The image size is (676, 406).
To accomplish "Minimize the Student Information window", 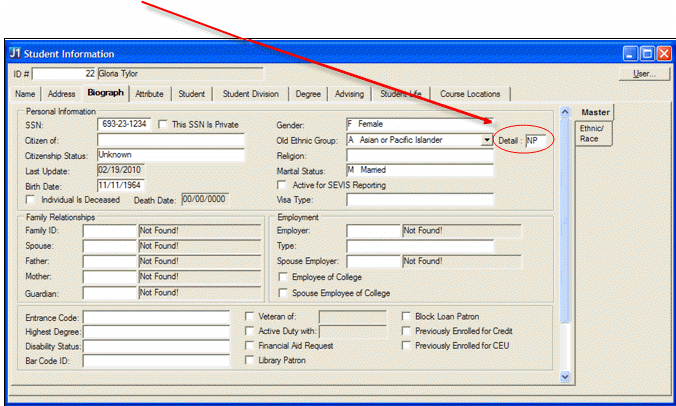I will pos(630,53).
